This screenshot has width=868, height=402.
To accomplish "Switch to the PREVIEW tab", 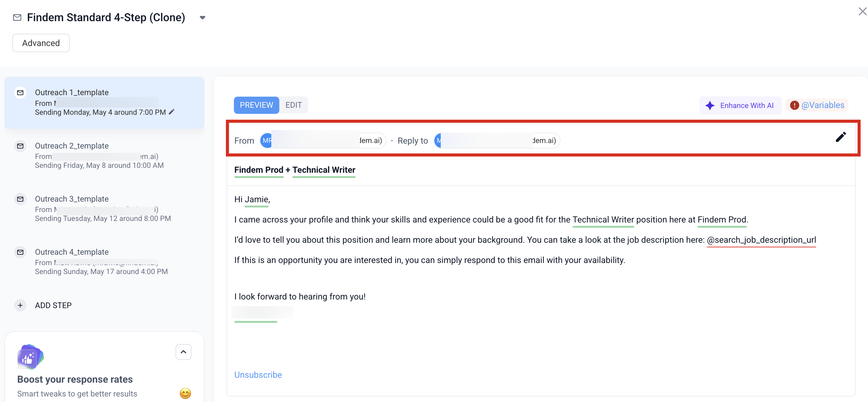I will tap(256, 105).
